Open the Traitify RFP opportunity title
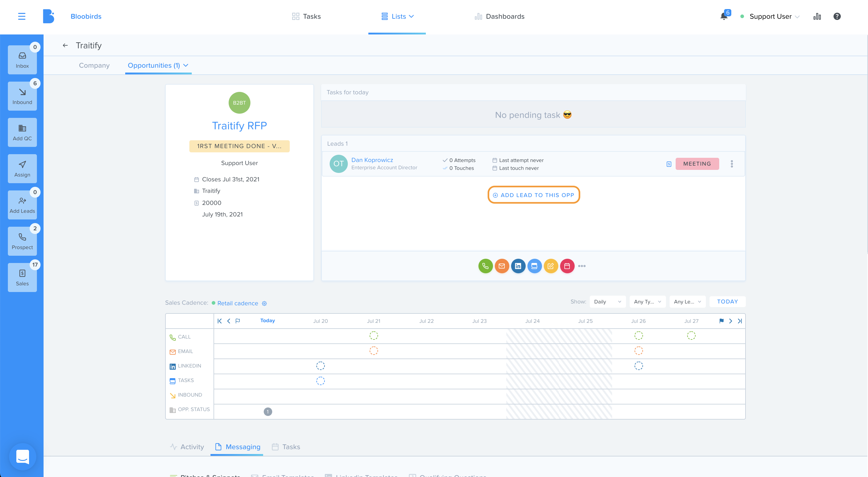 (239, 126)
